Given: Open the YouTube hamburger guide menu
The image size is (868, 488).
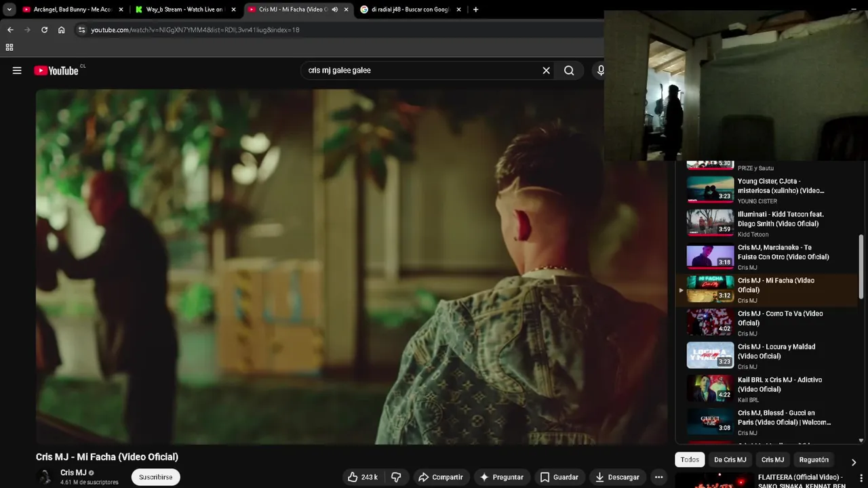Looking at the screenshot, I should [17, 70].
